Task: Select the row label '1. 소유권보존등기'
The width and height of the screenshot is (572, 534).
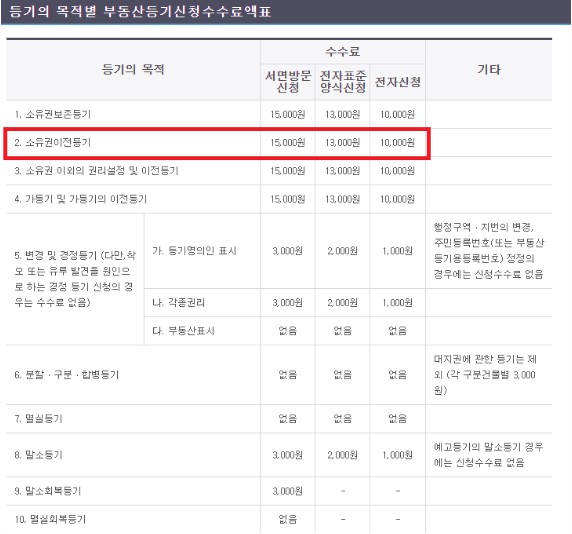Action: pyautogui.click(x=53, y=114)
